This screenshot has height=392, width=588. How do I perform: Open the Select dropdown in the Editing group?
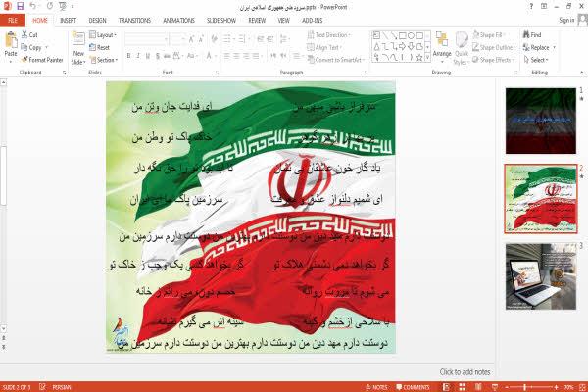[x=536, y=60]
